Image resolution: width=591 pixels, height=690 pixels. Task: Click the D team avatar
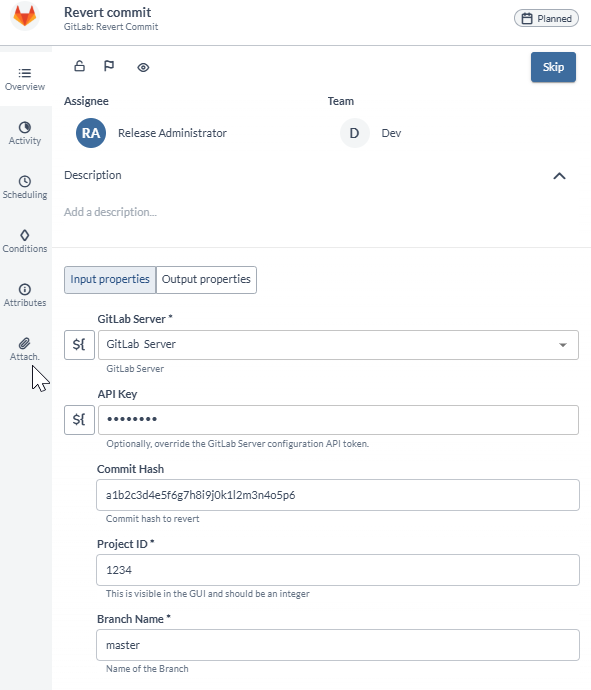(354, 133)
